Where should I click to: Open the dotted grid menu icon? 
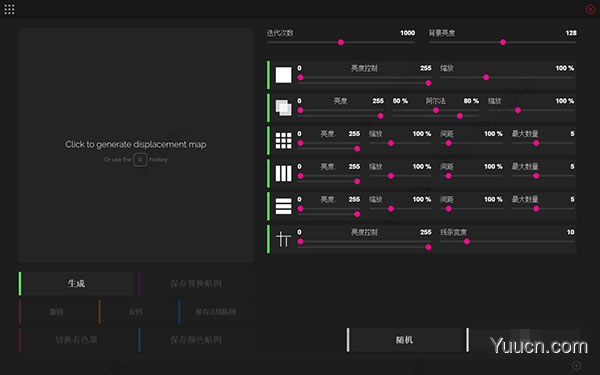9,9
